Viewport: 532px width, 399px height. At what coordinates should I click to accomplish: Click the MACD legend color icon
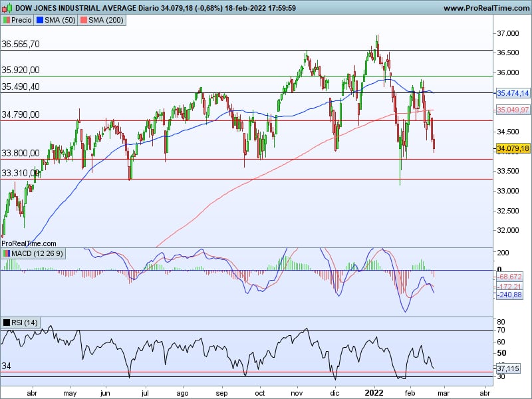[7, 253]
